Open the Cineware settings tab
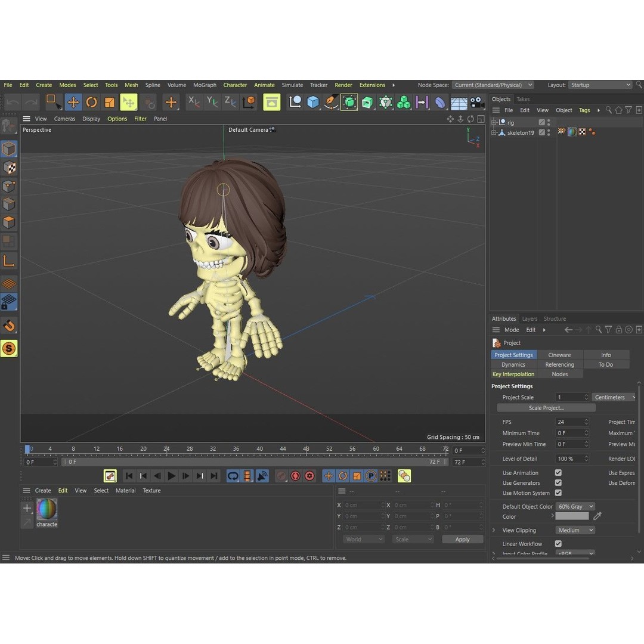The height and width of the screenshot is (644, 644). [x=559, y=355]
